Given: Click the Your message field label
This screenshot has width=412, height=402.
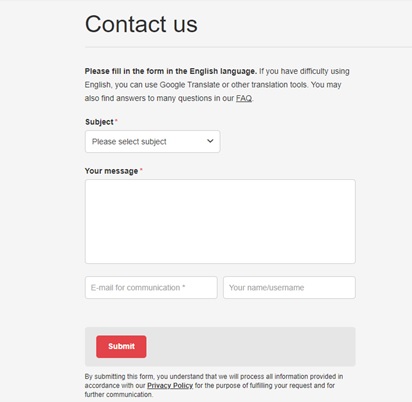Looking at the screenshot, I should [x=111, y=171].
